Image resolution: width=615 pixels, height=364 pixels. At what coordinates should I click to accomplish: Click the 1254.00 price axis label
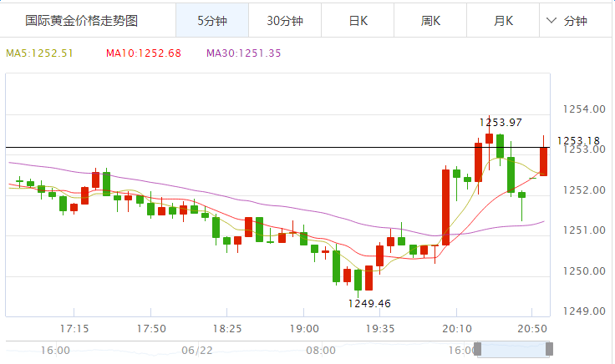(584, 109)
